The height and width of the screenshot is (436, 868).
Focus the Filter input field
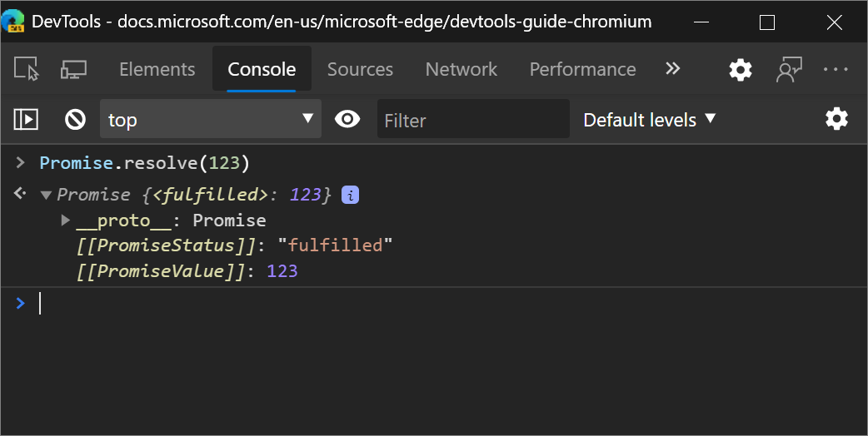click(473, 119)
